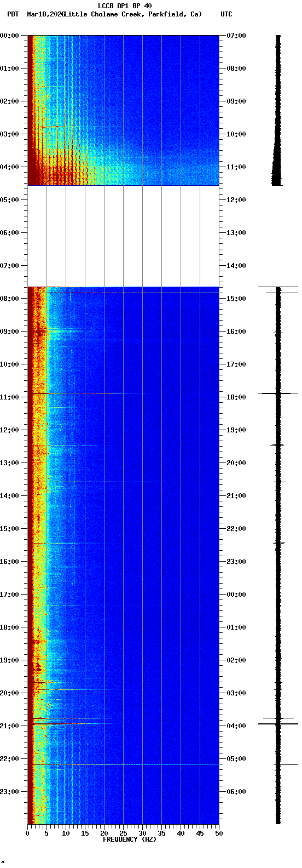The width and height of the screenshot is (302, 868).
Task: Click frequency axis tick label "15"
Action: 85,833
